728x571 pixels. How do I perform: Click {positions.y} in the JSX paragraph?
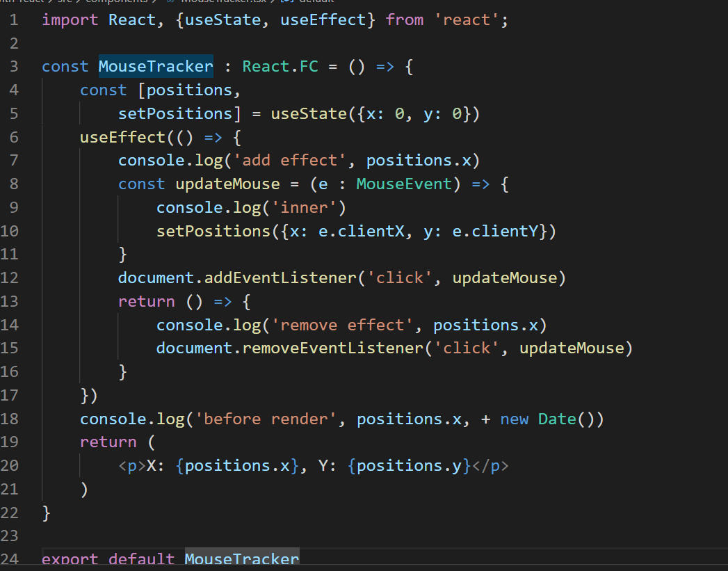click(x=410, y=465)
